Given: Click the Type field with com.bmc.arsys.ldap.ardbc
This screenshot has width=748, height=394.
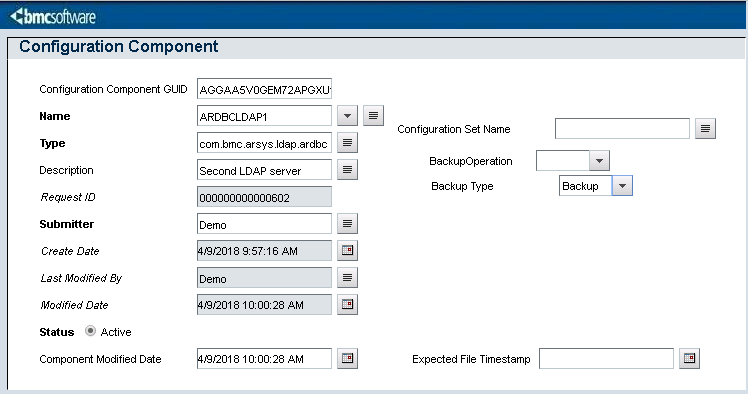Looking at the screenshot, I should [264, 143].
